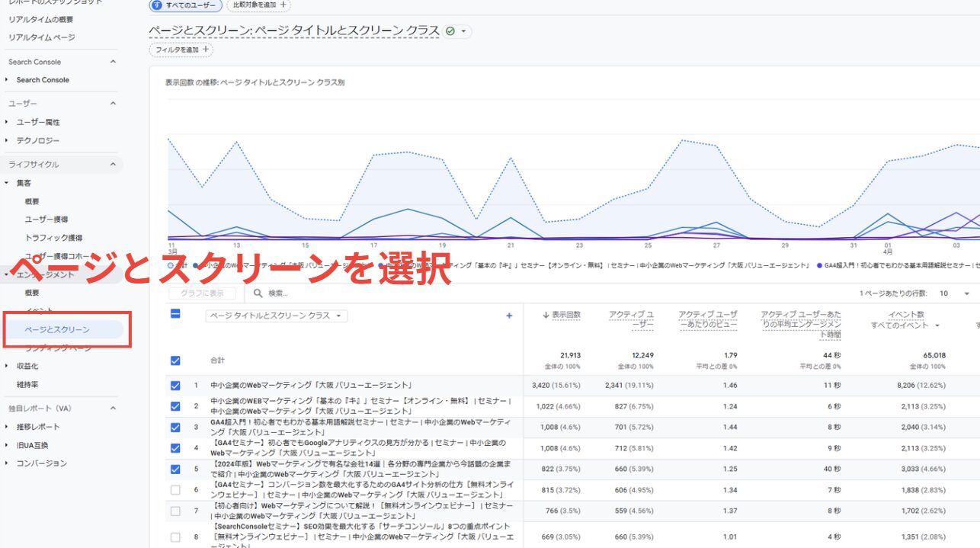Collapse the ライフサイクル section header chevron
The height and width of the screenshot is (548, 980).
click(113, 164)
